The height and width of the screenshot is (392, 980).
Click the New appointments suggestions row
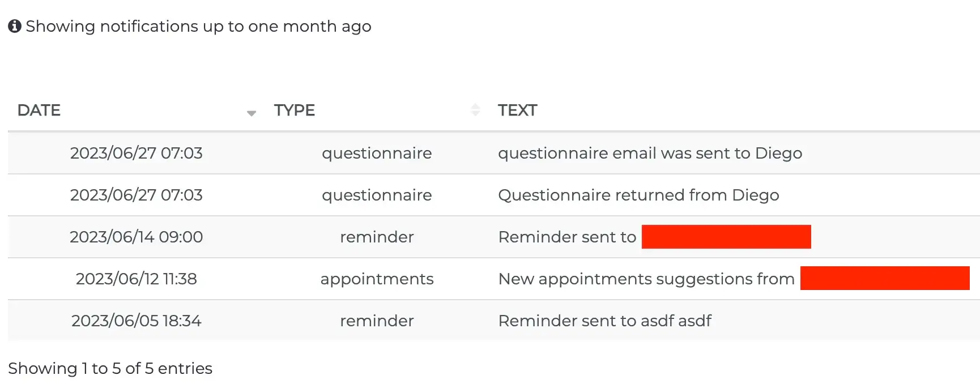(x=646, y=279)
